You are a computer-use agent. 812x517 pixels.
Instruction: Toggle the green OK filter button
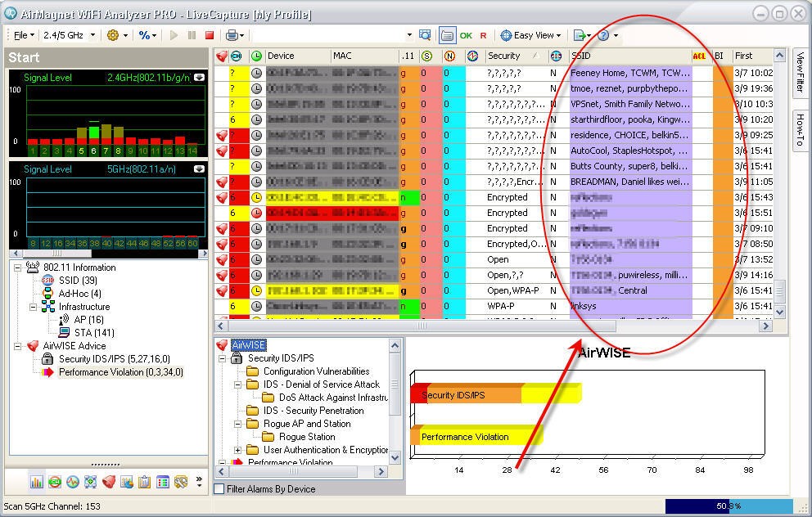(466, 35)
